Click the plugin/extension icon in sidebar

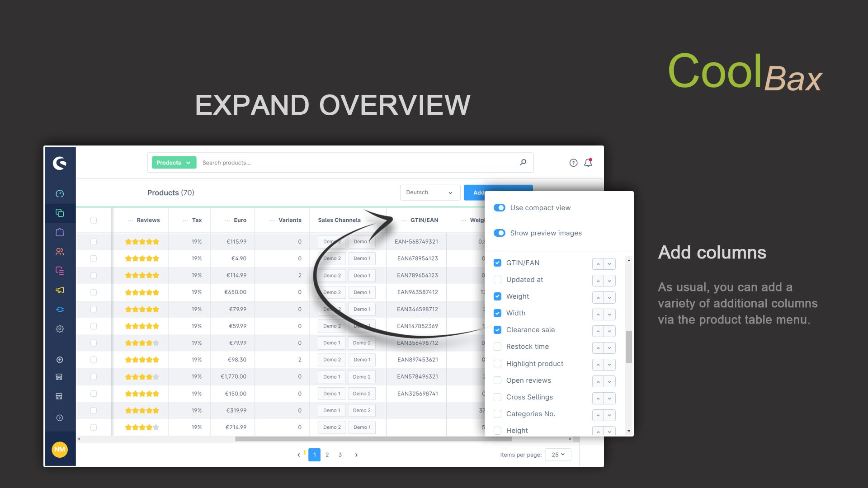59,309
